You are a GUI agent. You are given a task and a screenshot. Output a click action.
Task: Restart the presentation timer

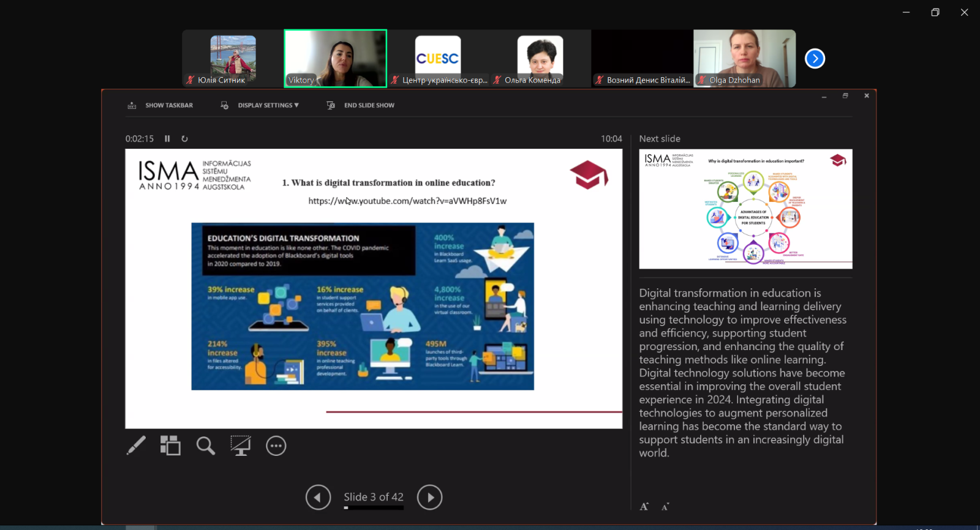point(184,139)
